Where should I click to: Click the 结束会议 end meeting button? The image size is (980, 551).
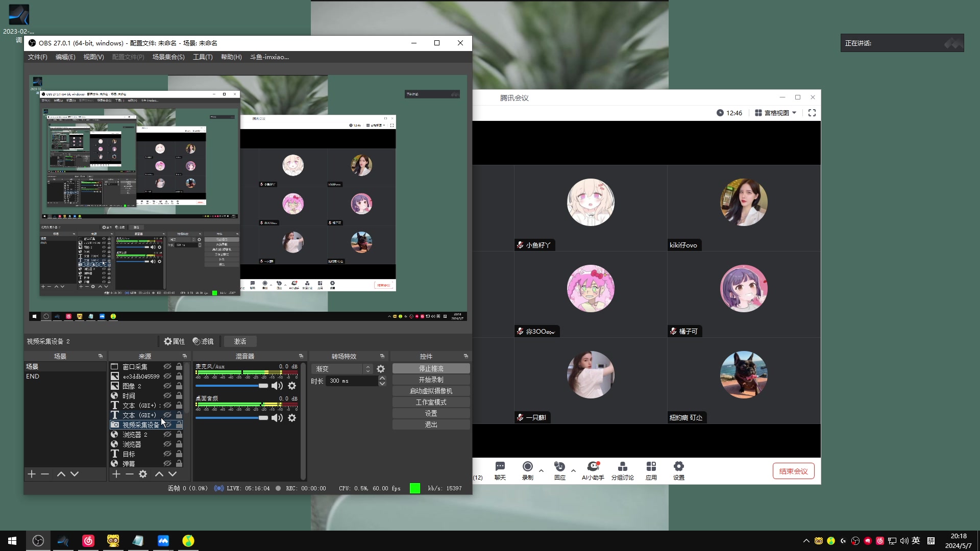[x=793, y=471]
